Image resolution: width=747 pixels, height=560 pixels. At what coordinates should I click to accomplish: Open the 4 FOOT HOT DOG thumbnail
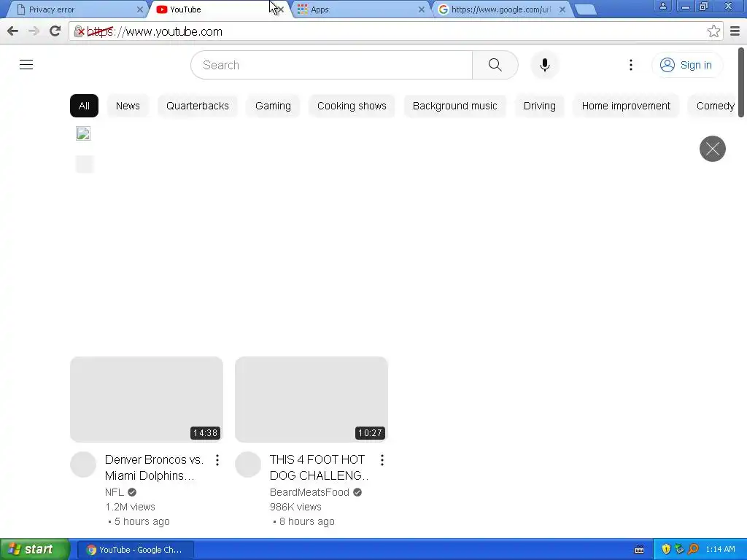(311, 399)
